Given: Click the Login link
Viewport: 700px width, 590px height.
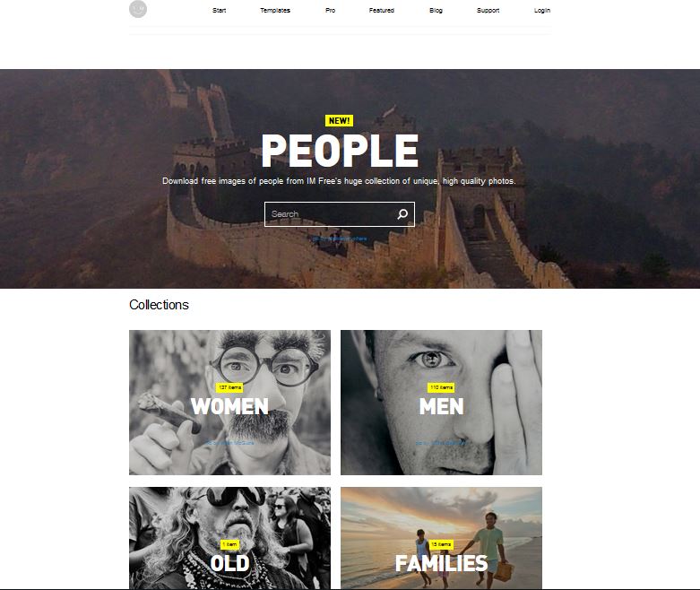Looking at the screenshot, I should point(542,10).
